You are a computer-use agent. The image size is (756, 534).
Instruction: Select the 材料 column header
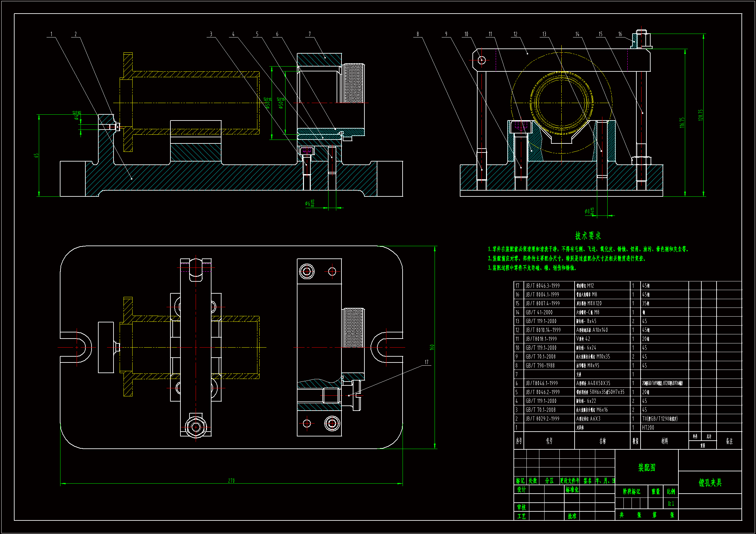coord(664,441)
